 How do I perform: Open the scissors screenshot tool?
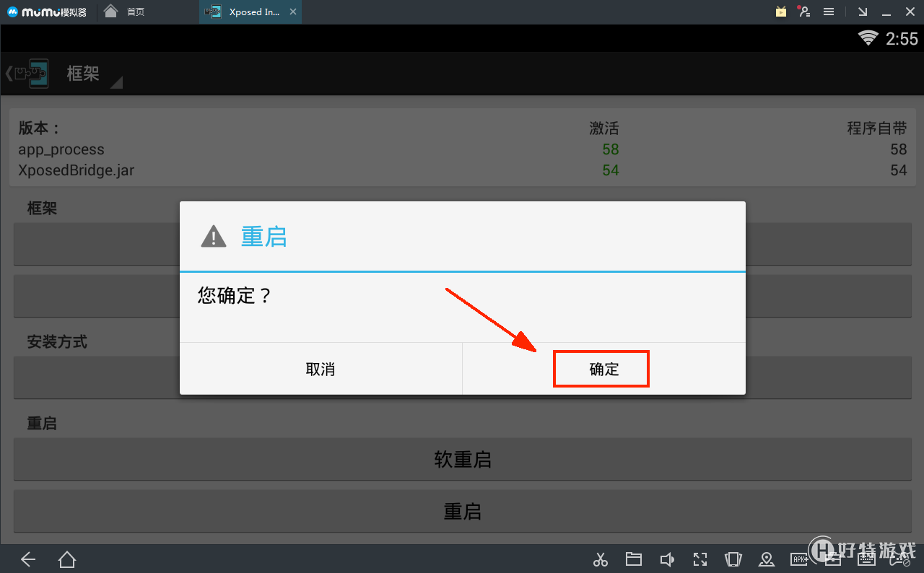[x=600, y=559]
